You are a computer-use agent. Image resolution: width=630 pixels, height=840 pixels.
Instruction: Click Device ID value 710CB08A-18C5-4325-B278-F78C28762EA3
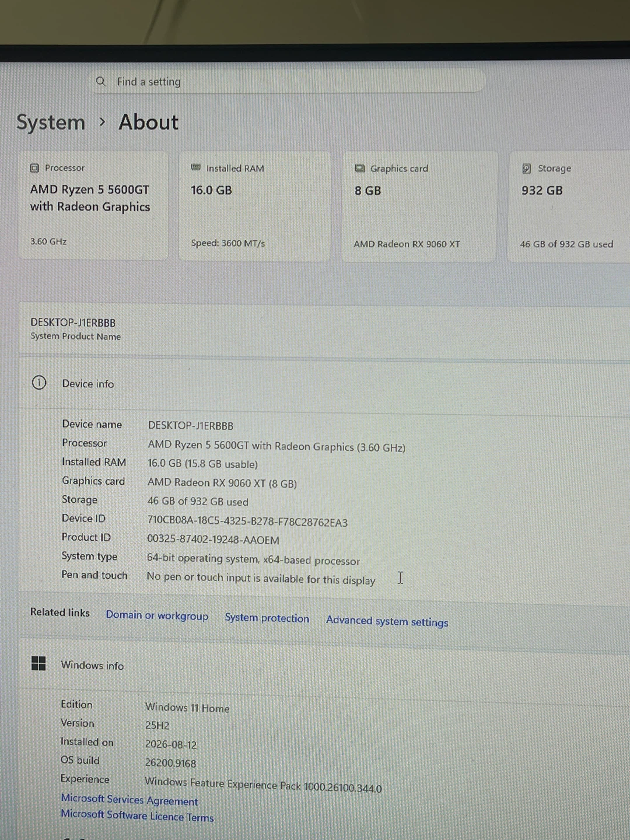[247, 522]
